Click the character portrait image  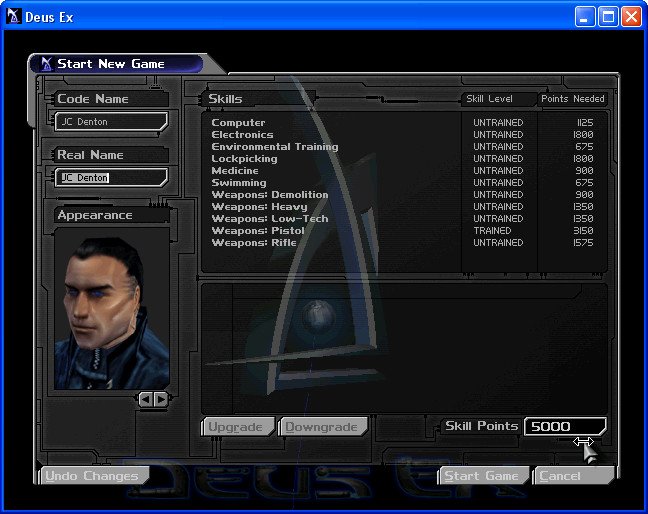click(x=112, y=309)
